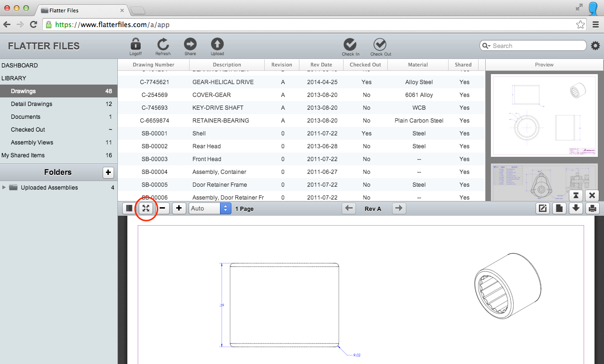Sort by Shared column header
This screenshot has width=604, height=364.
pos(463,65)
